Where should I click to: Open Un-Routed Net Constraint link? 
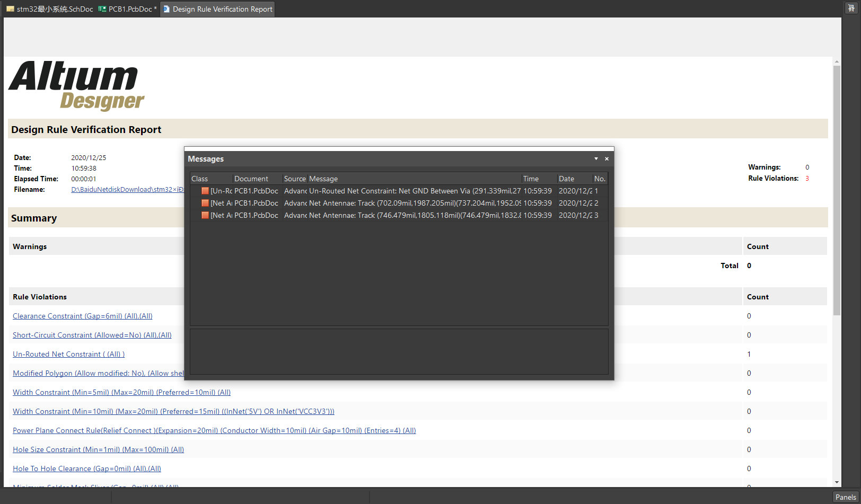(x=69, y=354)
